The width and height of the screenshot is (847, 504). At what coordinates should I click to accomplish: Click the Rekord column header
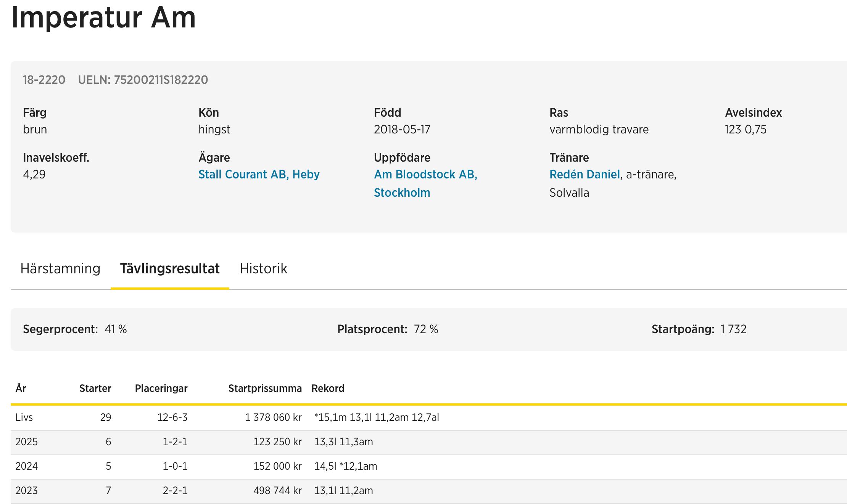(328, 388)
